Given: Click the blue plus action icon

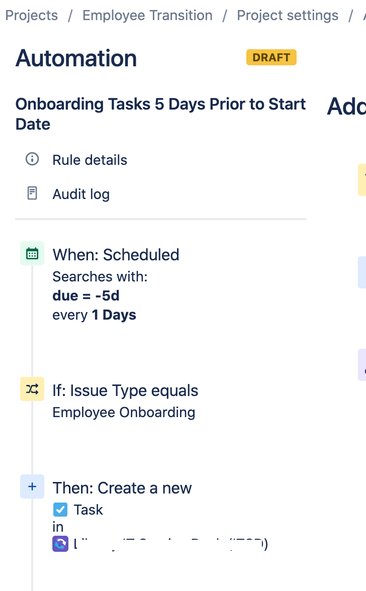Looking at the screenshot, I should pos(32,486).
